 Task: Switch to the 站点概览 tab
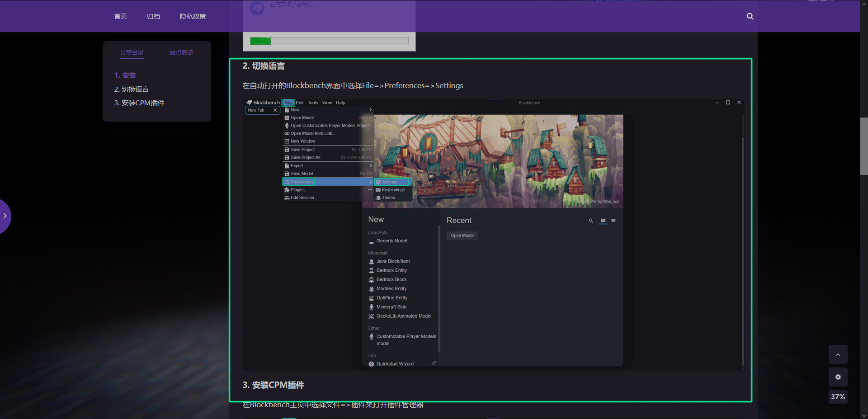tap(181, 52)
